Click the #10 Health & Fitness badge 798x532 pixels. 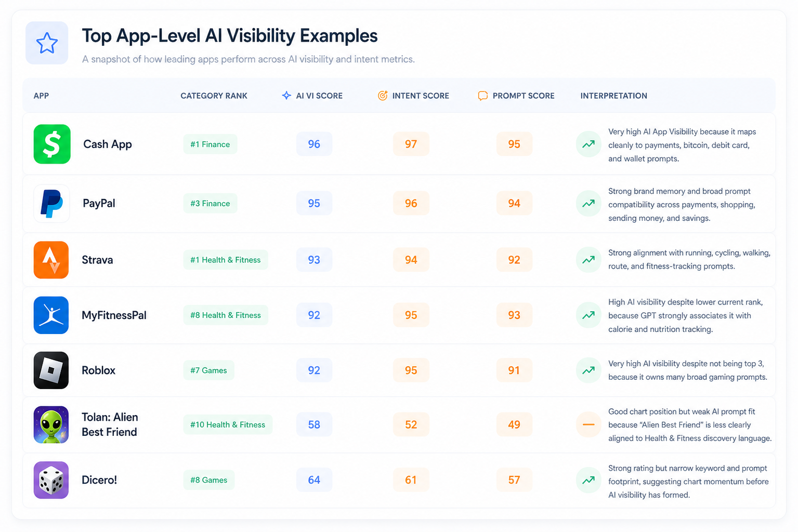pos(228,424)
